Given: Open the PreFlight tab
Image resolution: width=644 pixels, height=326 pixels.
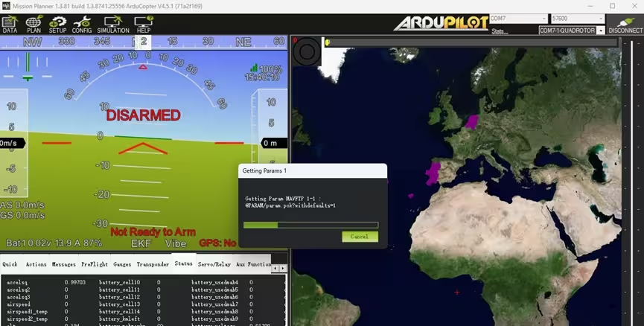Looking at the screenshot, I should [95, 264].
